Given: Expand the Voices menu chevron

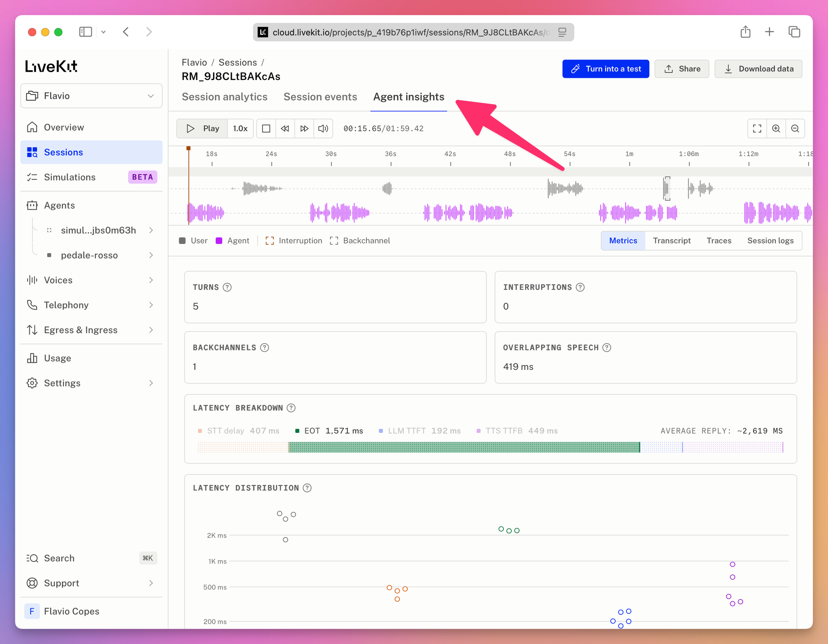Looking at the screenshot, I should pyautogui.click(x=151, y=280).
